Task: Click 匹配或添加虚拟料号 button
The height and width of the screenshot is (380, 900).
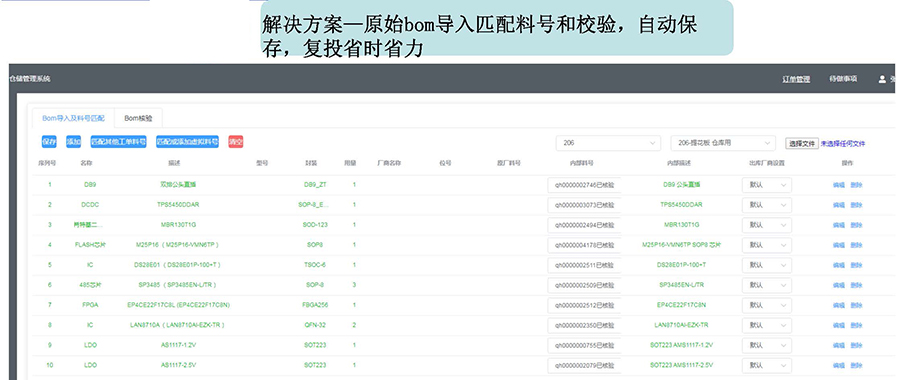Action: pyautogui.click(x=188, y=142)
